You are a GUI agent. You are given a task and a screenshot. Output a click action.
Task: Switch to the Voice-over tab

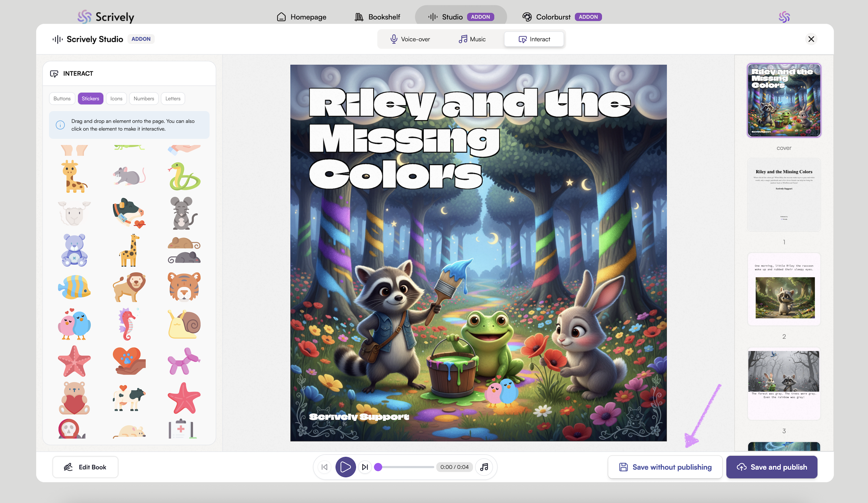coord(410,39)
